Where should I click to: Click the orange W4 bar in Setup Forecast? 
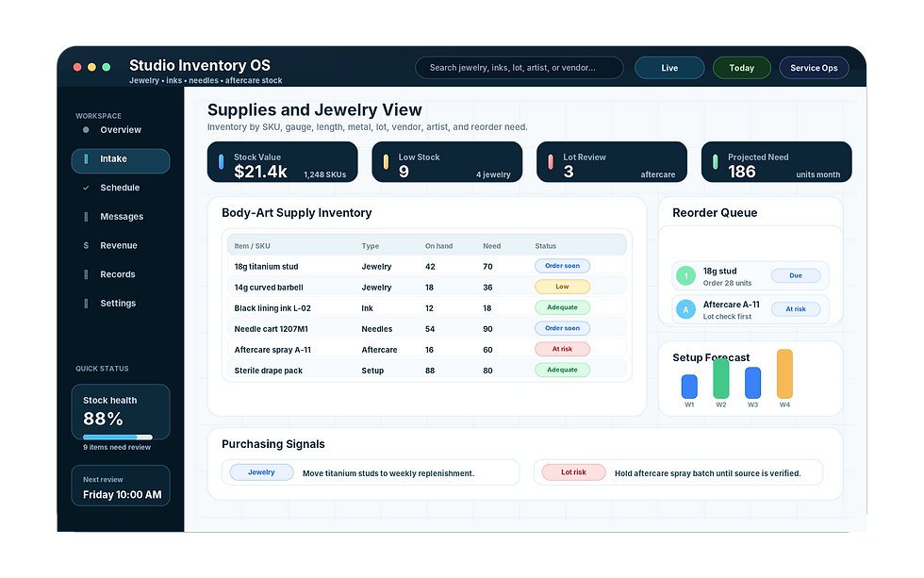tap(784, 374)
